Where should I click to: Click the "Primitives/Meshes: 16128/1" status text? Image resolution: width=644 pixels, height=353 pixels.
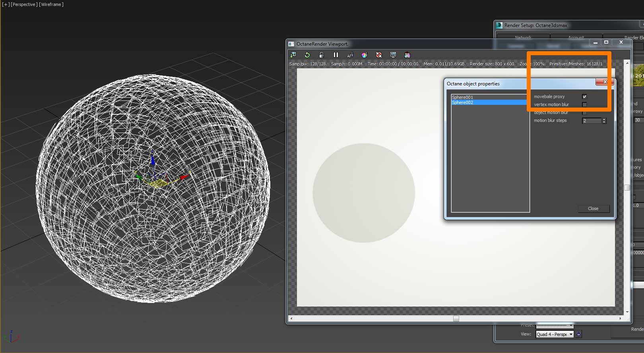click(x=576, y=64)
